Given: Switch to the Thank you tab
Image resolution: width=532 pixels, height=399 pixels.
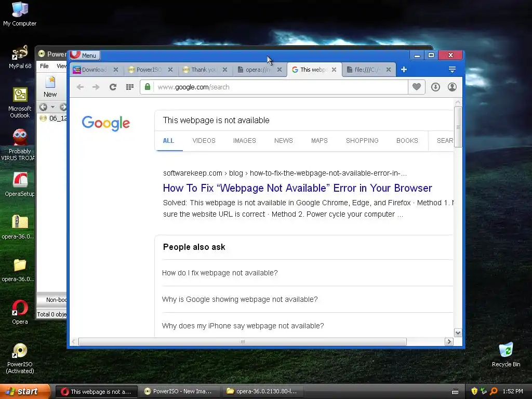Looking at the screenshot, I should tap(204, 70).
